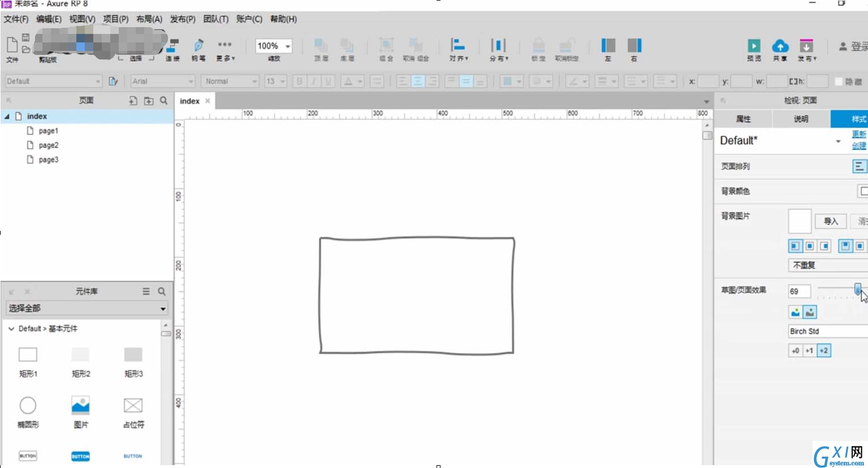
Task: Open the 文件(F) menu
Action: 16,19
